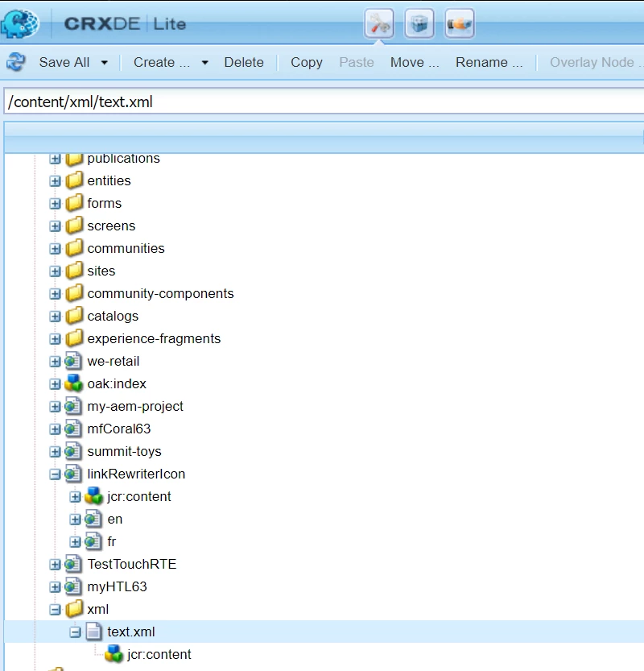644x671 pixels.
Task: Expand the fr node under linkRewriterIcon
Action: [x=75, y=542]
